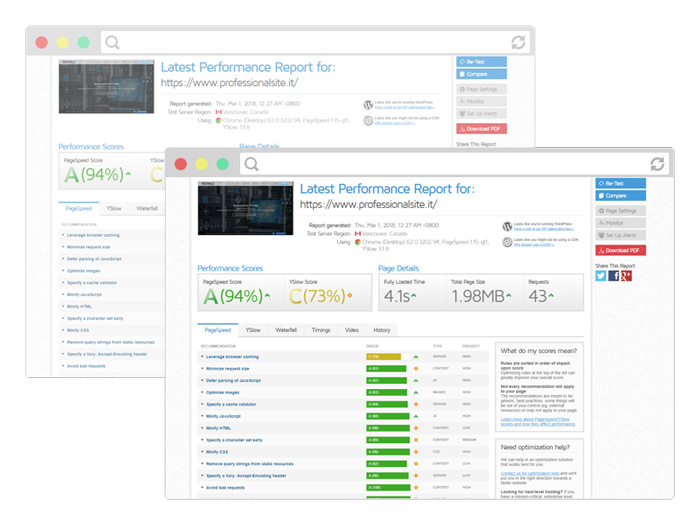This screenshot has height=525, width=700.
Task: Click the reload icon in the front browser window
Action: click(x=657, y=164)
